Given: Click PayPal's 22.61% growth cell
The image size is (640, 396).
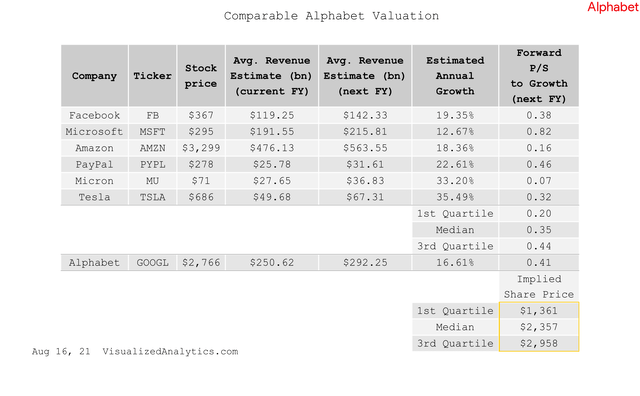Looking at the screenshot, I should click(455, 165).
